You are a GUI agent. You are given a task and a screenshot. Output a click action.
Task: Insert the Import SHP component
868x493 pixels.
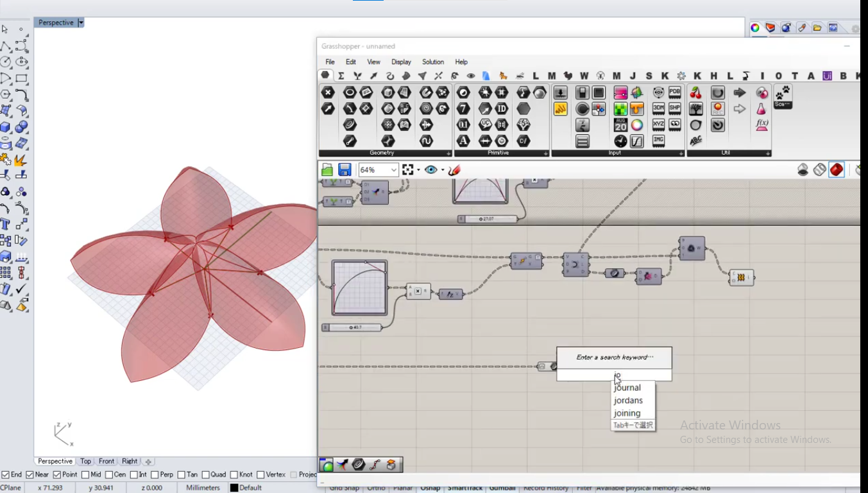[675, 108]
